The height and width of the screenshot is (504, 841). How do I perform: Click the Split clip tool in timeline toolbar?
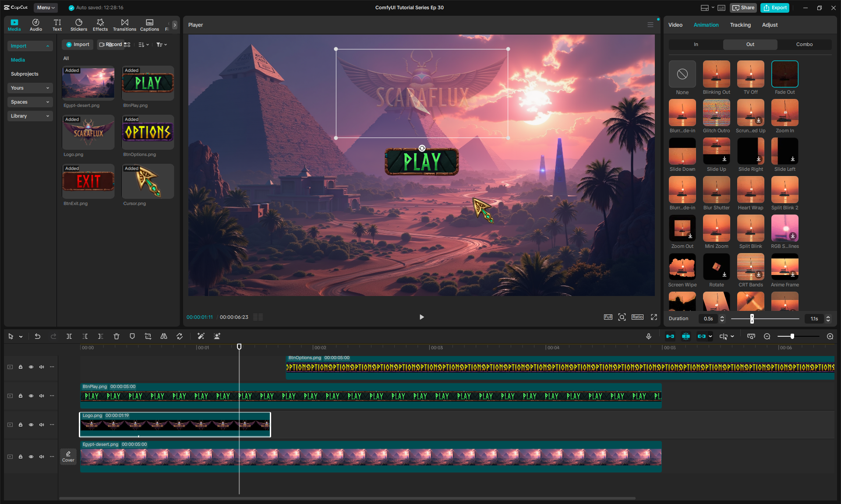[69, 336]
